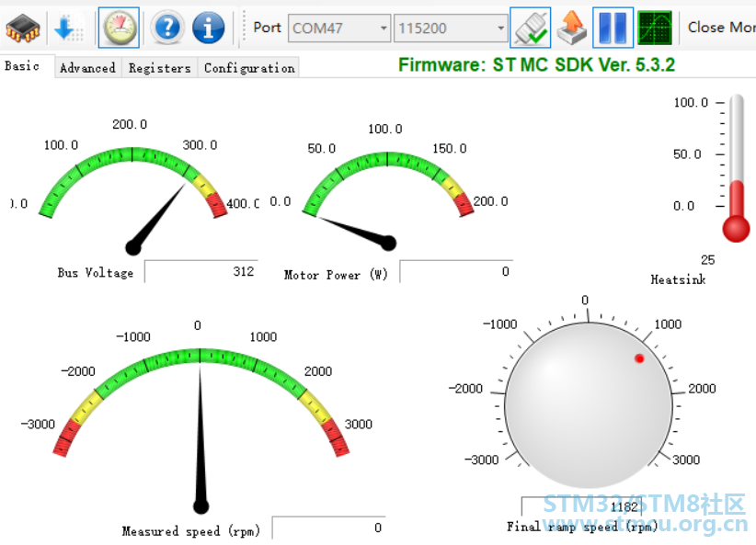The height and width of the screenshot is (545, 756).
Task: Switch to the Advanced tab
Action: [87, 68]
